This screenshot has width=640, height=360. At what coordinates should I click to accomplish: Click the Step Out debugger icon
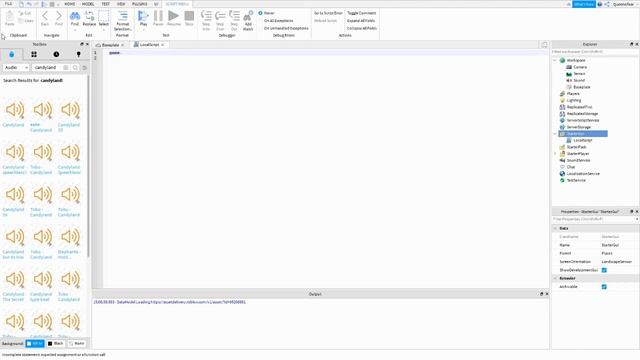click(234, 20)
